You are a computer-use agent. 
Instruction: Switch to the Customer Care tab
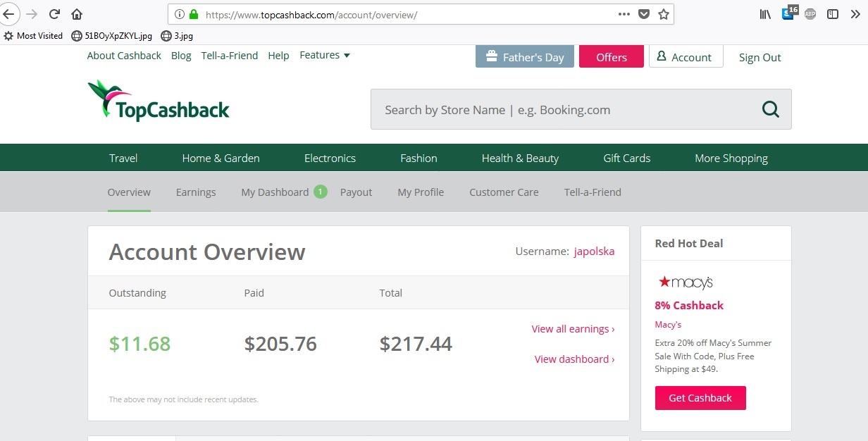(504, 192)
